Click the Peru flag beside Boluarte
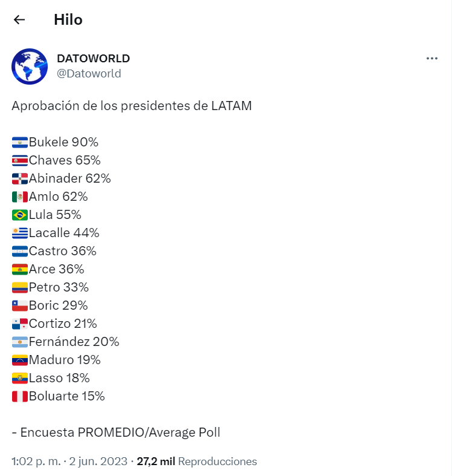 click(20, 396)
